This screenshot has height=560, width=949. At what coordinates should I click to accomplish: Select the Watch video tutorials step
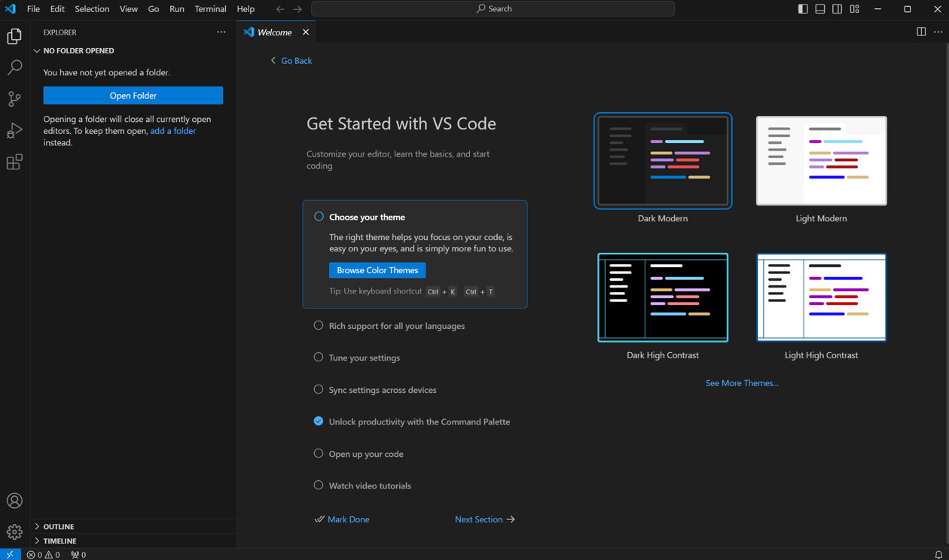[369, 485]
